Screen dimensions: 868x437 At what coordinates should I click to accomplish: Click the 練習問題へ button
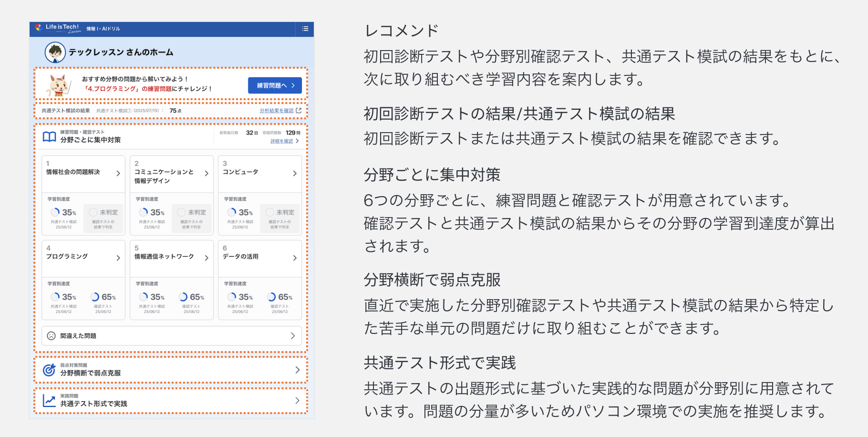click(275, 85)
